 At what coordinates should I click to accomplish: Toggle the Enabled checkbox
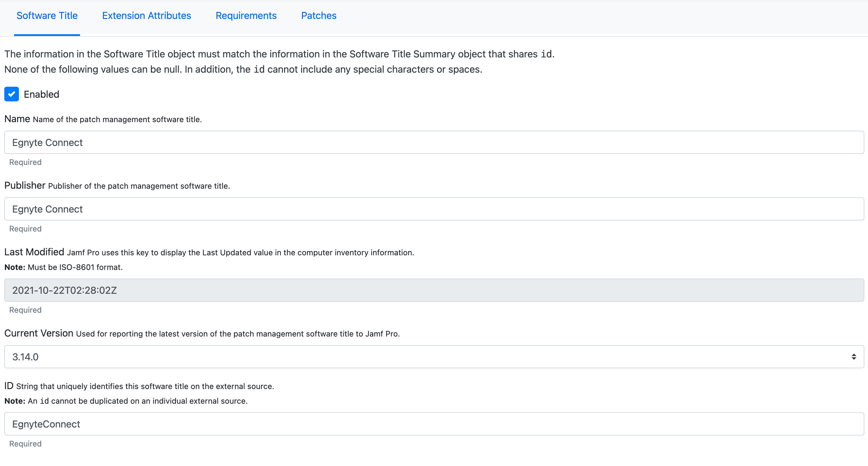point(12,94)
